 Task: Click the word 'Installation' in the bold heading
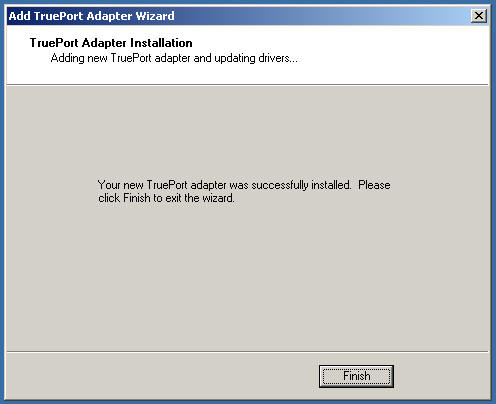(161, 43)
